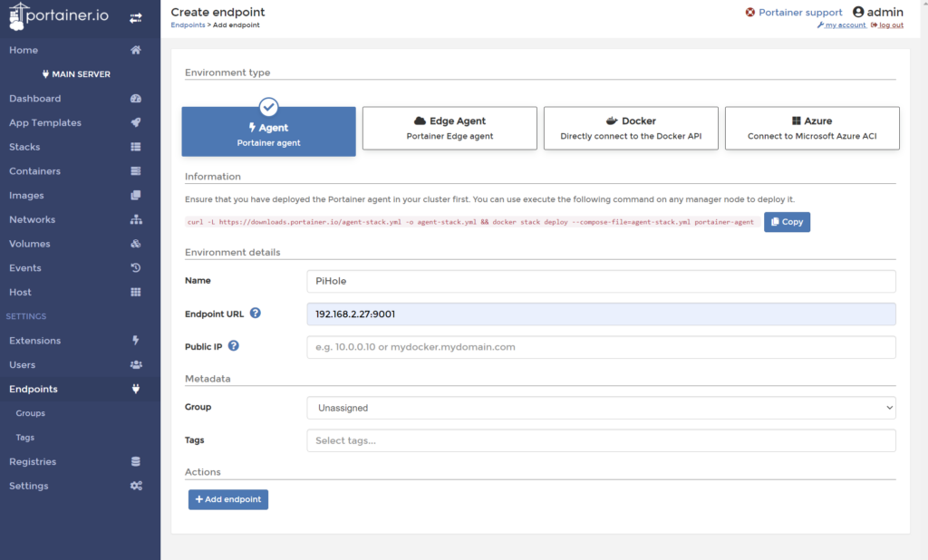
Task: Click the plug icon beside MAIN SERVER
Action: [45, 74]
